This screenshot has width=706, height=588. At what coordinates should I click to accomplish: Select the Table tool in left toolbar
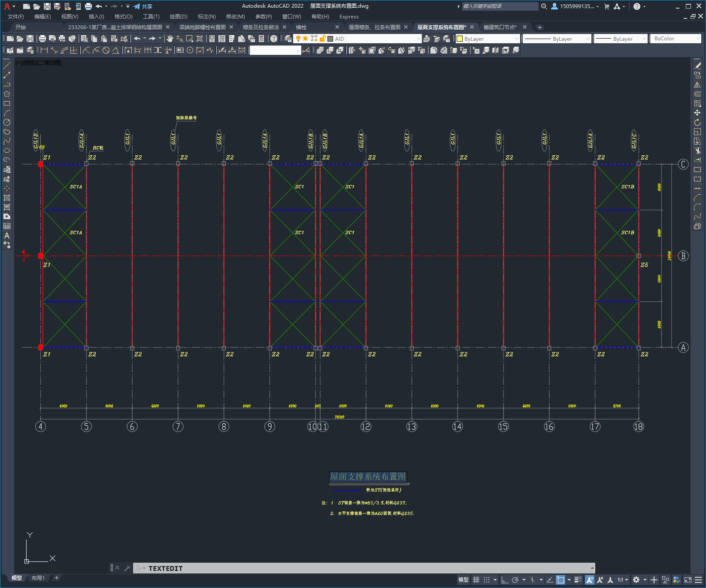(7, 226)
